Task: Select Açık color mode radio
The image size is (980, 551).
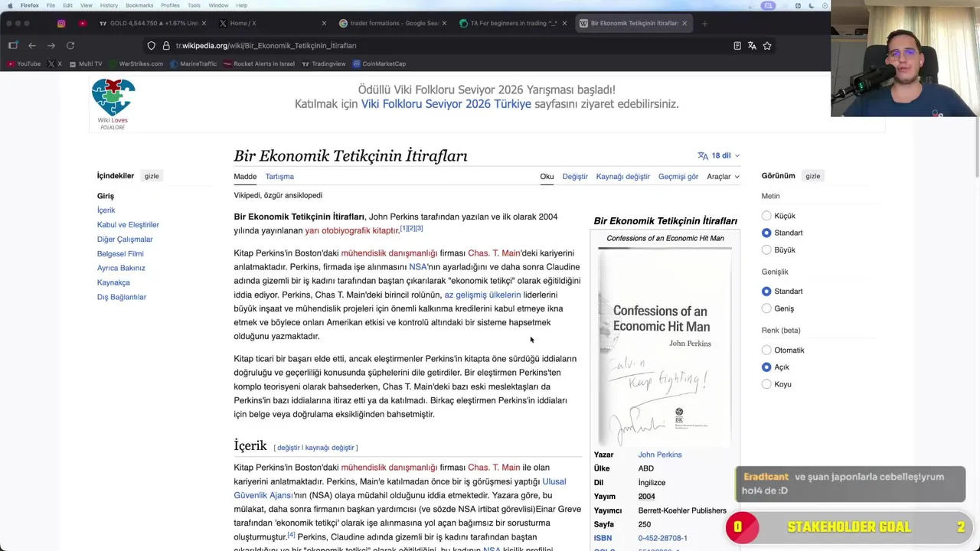Action: coord(766,367)
